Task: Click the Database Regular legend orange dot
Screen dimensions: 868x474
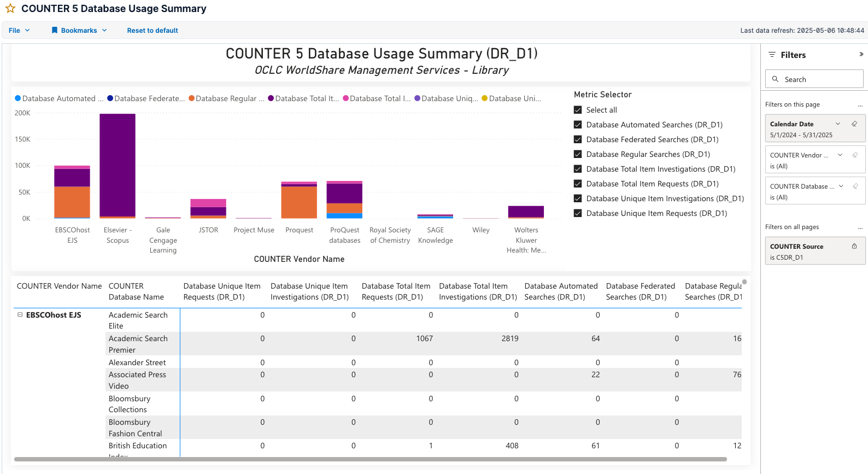Action: [191, 98]
